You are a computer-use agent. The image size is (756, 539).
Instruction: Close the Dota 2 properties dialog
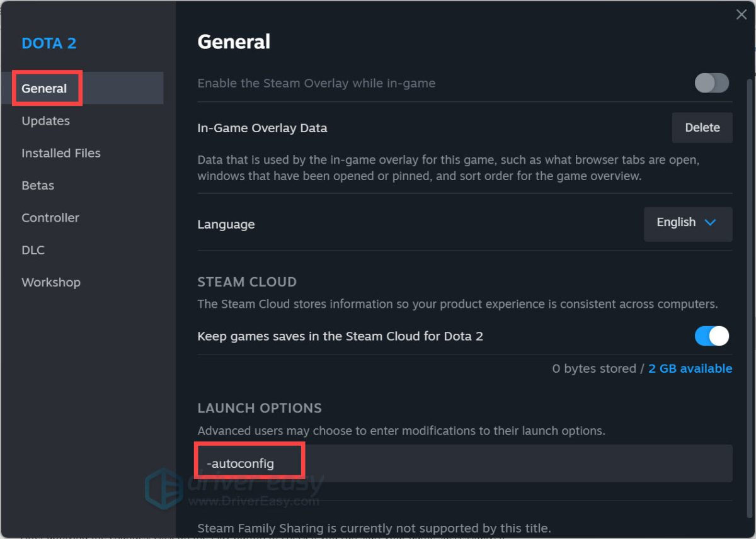(x=742, y=14)
